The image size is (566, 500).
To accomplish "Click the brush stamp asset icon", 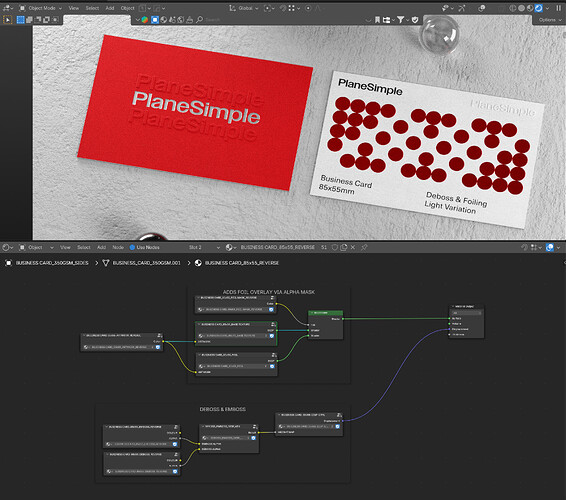I will (x=190, y=20).
